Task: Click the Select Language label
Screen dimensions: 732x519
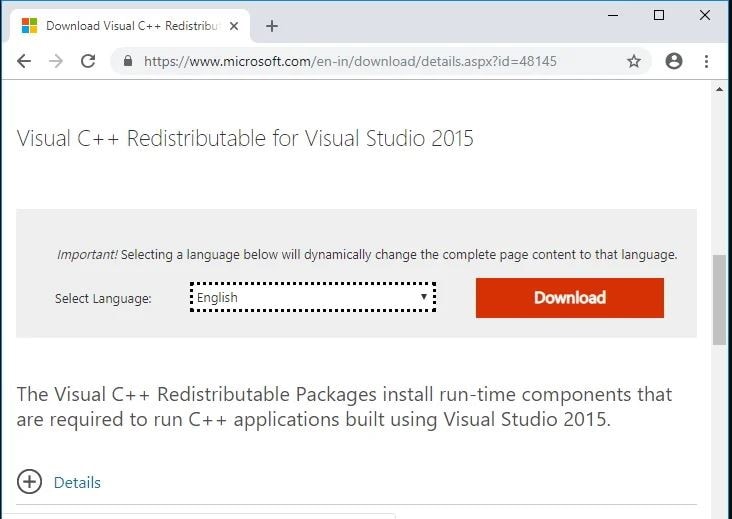Action: click(x=103, y=299)
